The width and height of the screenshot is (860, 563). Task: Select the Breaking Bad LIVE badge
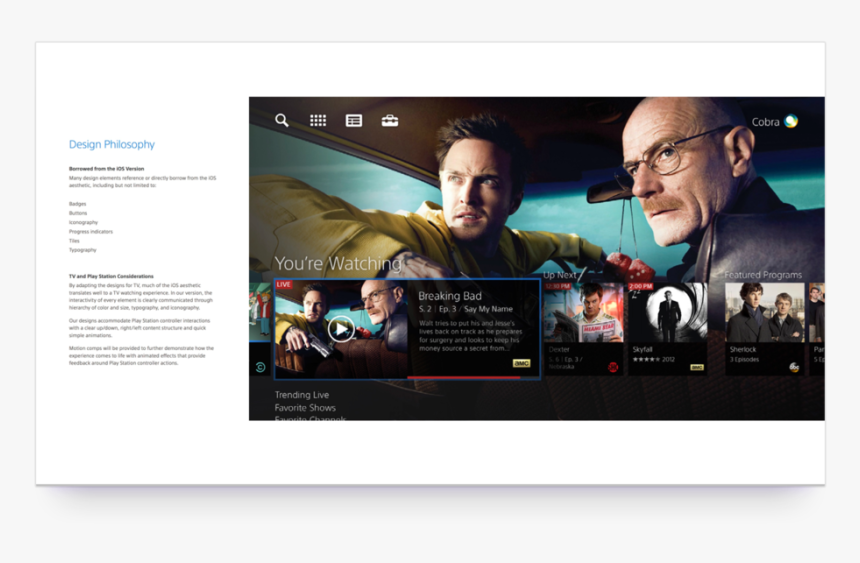pyautogui.click(x=284, y=284)
